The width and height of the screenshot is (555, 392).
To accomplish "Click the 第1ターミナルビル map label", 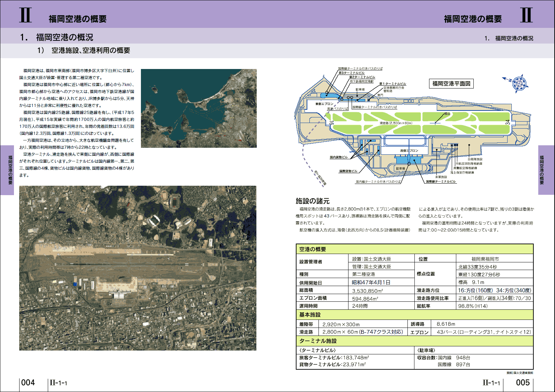I will tap(392, 84).
